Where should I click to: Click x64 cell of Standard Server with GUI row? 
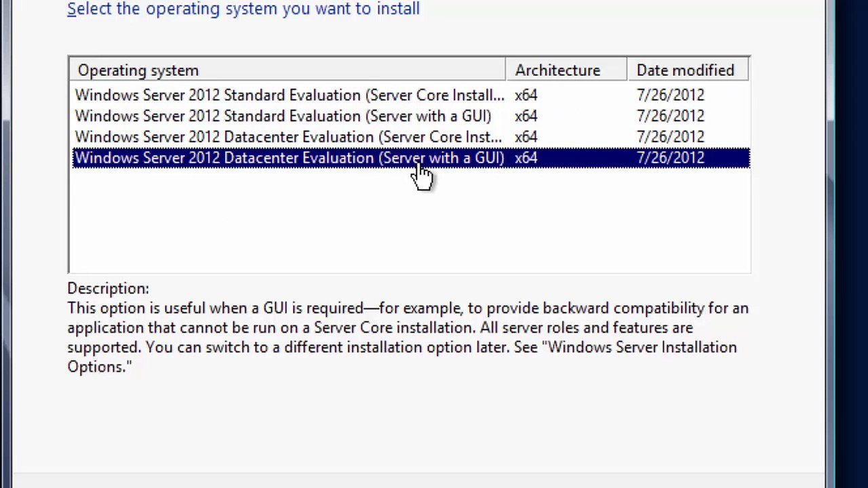pyautogui.click(x=526, y=117)
